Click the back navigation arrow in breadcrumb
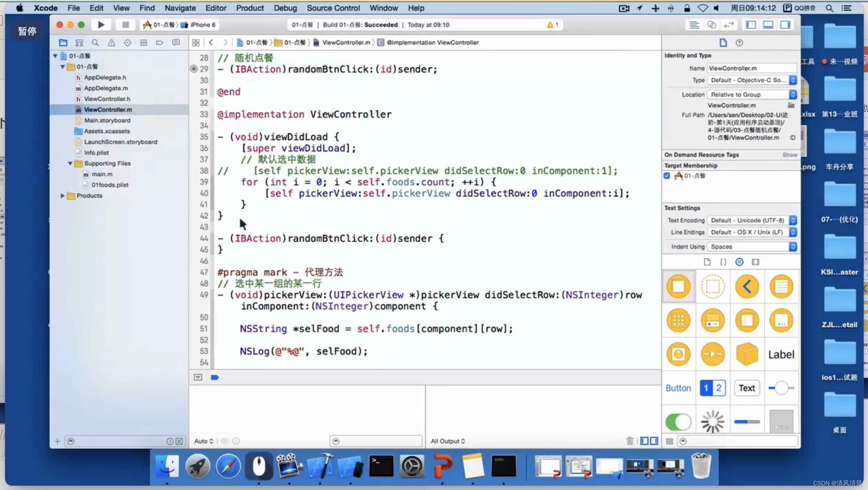 (212, 42)
